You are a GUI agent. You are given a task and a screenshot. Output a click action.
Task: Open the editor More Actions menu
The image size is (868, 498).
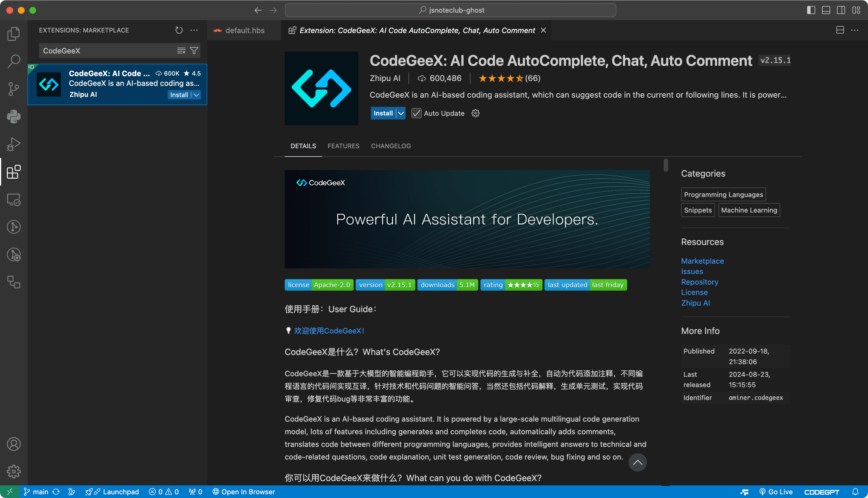pos(855,30)
